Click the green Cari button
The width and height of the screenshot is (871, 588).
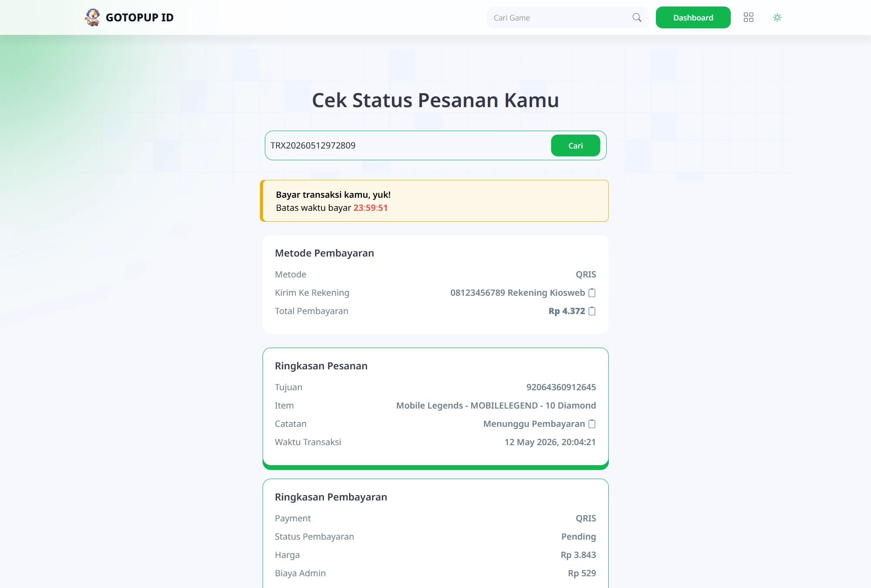click(575, 145)
